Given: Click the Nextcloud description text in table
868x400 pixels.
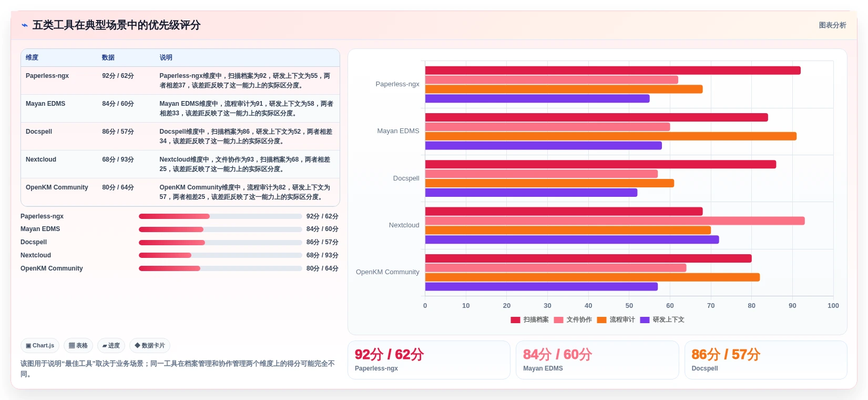Looking at the screenshot, I should pyautogui.click(x=246, y=164).
